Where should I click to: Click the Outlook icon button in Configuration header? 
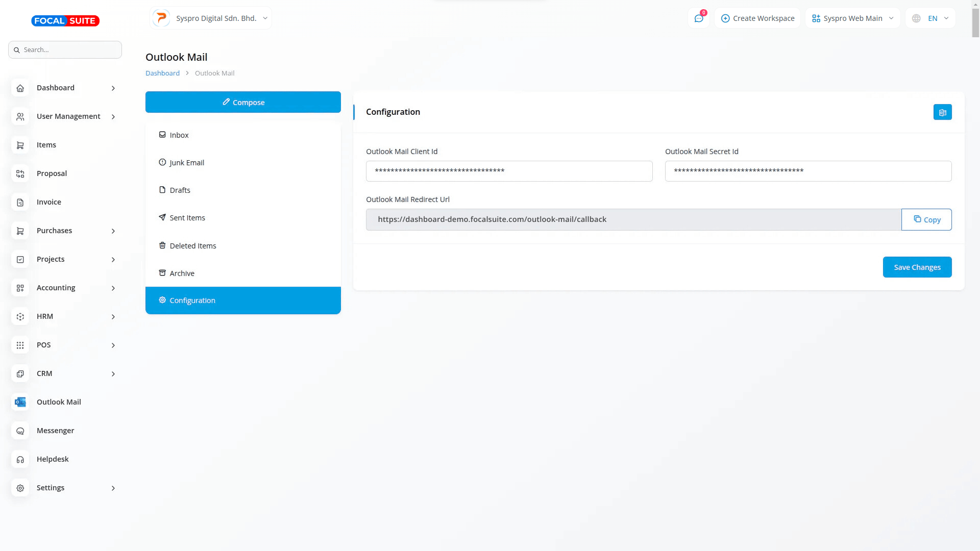point(942,112)
